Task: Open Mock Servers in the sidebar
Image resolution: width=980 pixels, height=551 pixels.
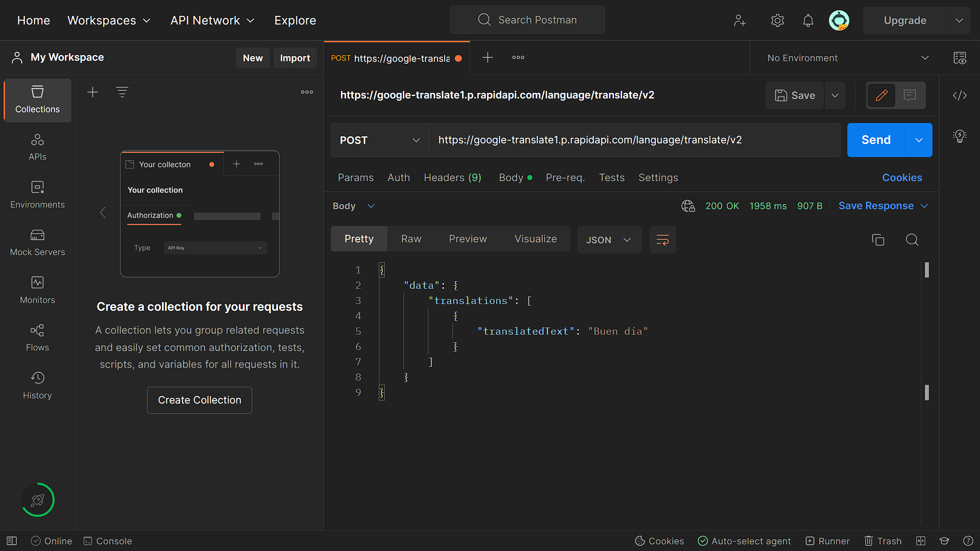Action: click(x=37, y=243)
